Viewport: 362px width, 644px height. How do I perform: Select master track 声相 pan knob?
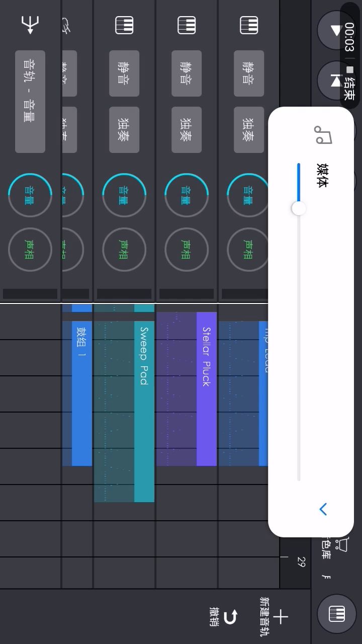coord(30,250)
